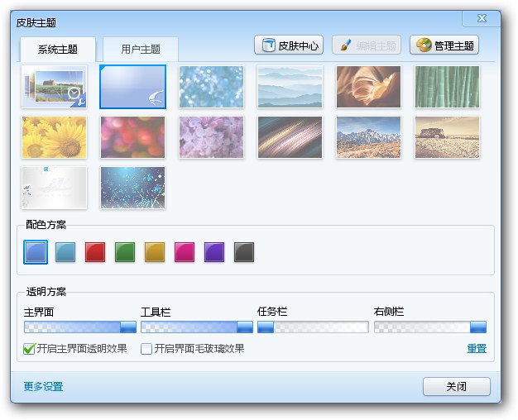Image resolution: width=518 pixels, height=420 pixels.
Task: Choose the purple lilac flowers theme
Action: [x=212, y=137]
